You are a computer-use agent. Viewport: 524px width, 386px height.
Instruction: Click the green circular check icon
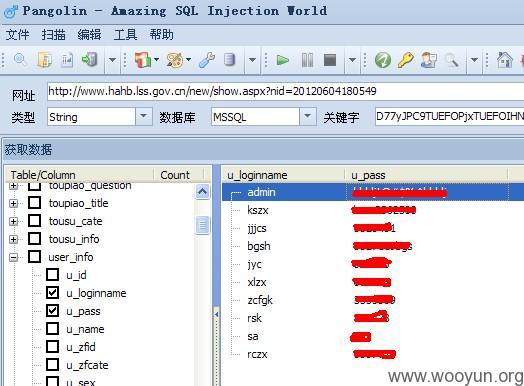click(x=383, y=60)
